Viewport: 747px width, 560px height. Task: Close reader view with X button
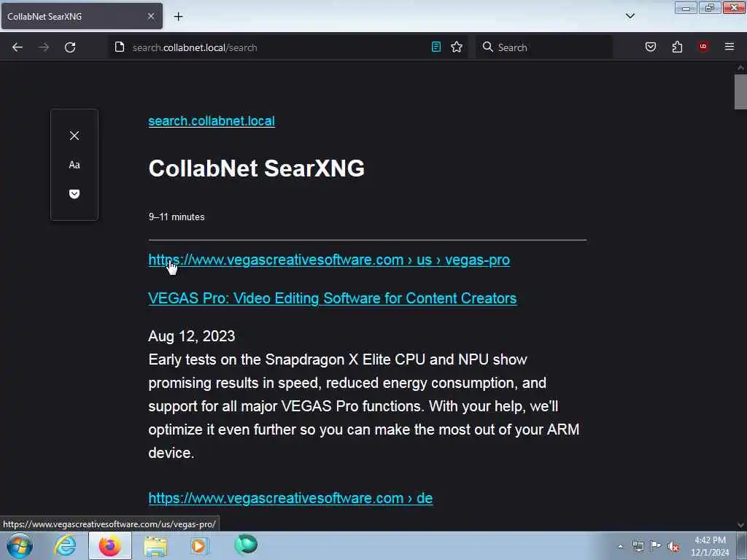click(74, 136)
